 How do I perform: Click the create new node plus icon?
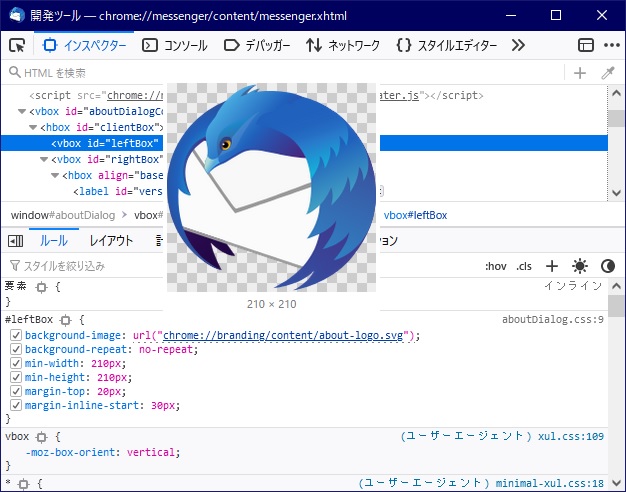(x=579, y=73)
